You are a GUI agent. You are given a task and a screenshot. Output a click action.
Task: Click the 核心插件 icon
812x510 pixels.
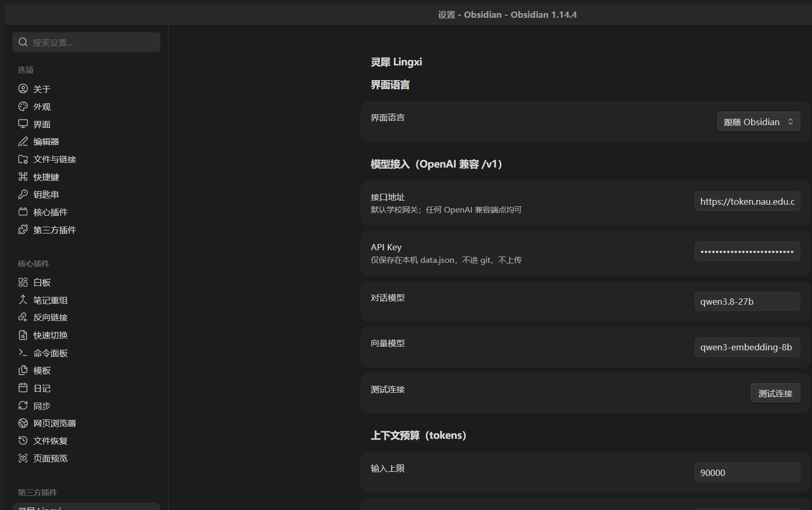(x=23, y=212)
